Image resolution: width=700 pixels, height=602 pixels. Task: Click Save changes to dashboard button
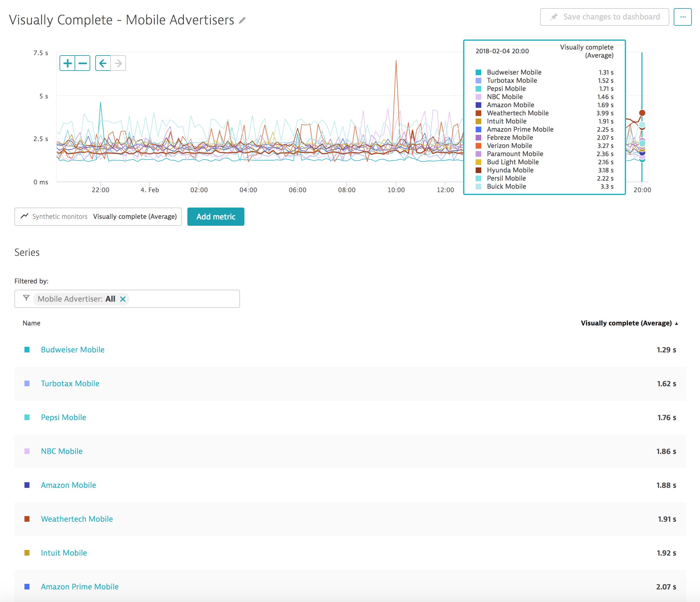point(604,17)
